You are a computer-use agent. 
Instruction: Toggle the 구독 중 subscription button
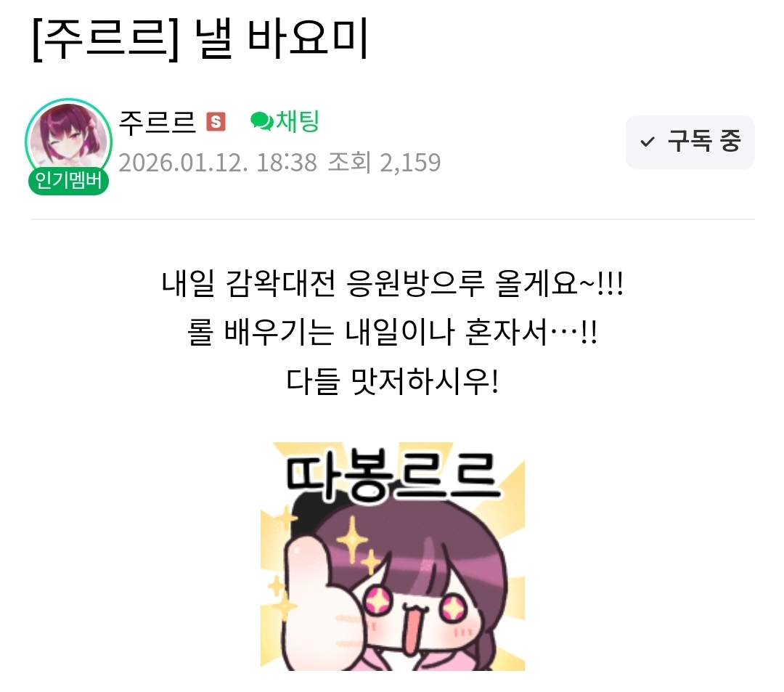(x=690, y=142)
